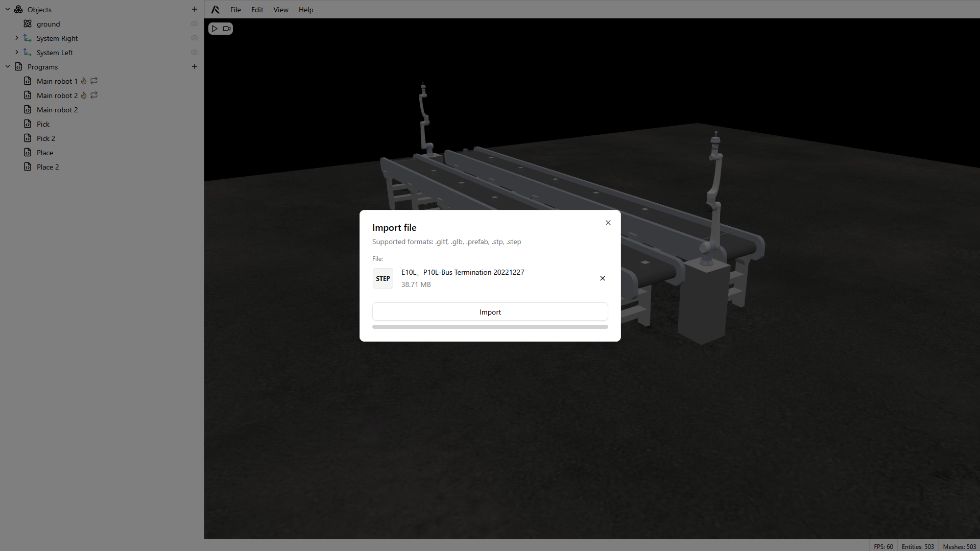Toggle visibility of ground object
The image size is (980, 551).
point(194,24)
